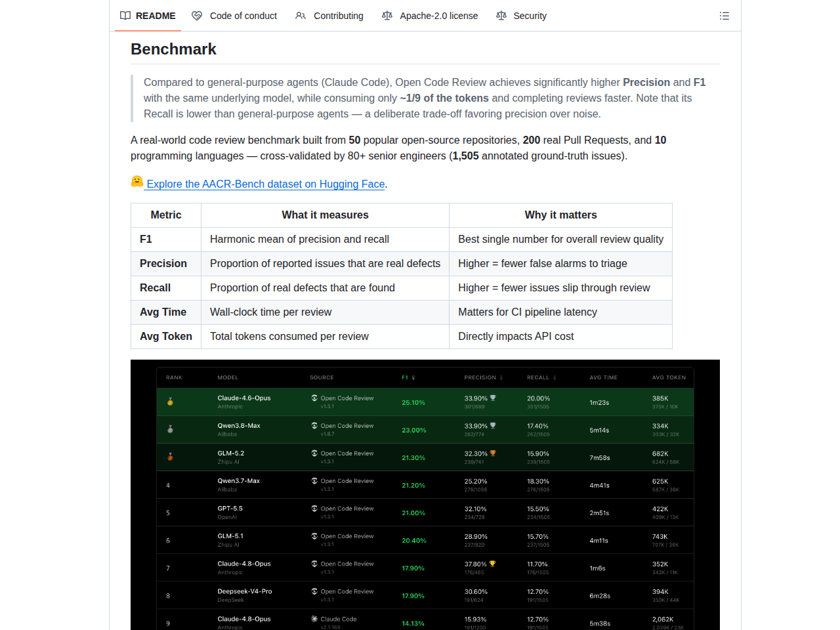Click "Proportion of reported issues that are real defects"
This screenshot has width=840, height=630.
click(325, 264)
